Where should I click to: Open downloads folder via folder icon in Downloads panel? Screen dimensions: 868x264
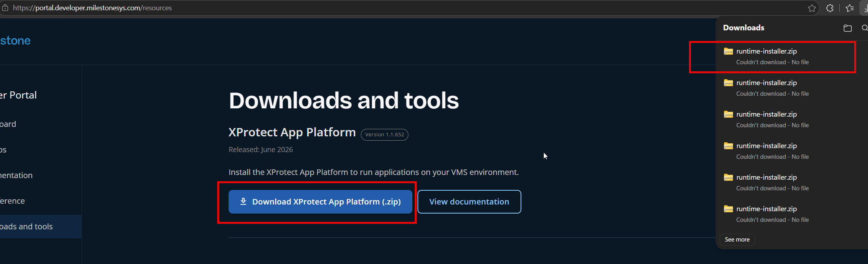pyautogui.click(x=848, y=28)
